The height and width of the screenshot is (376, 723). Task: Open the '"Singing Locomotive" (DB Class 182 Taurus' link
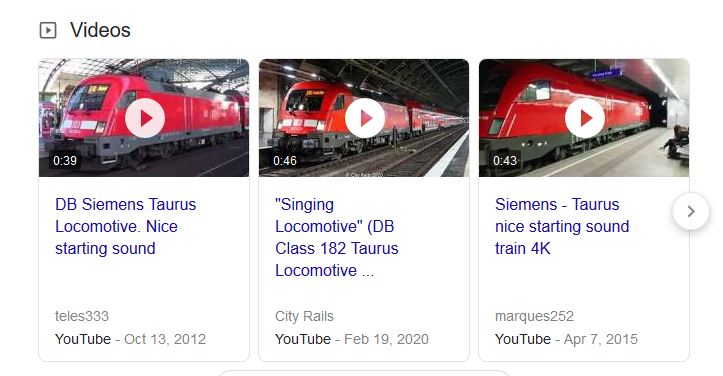pos(337,237)
